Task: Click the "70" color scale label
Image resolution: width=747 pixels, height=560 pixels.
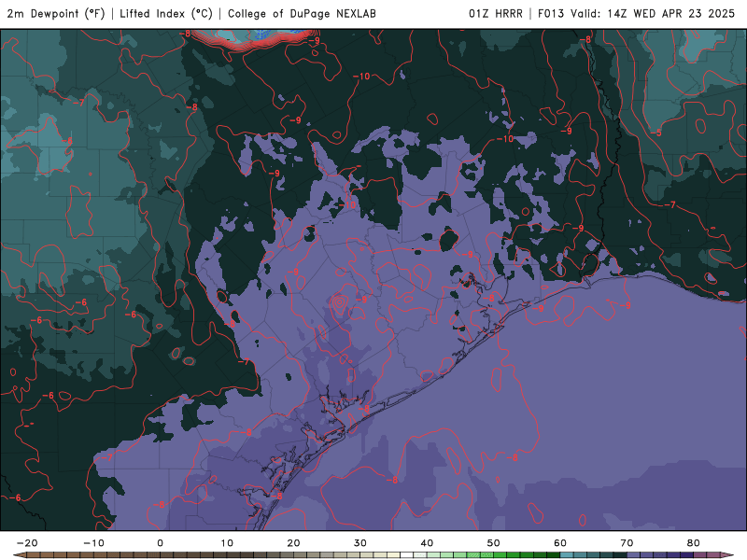Action: coord(627,543)
